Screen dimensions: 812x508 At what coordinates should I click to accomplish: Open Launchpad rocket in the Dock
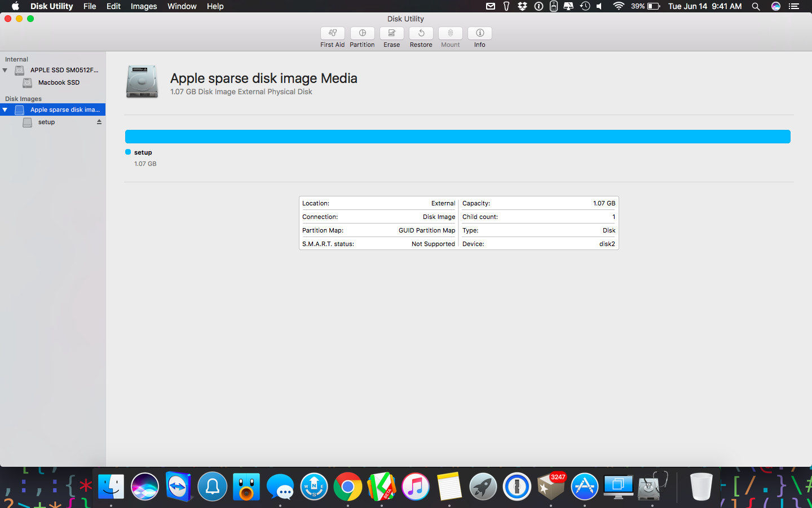click(x=483, y=487)
